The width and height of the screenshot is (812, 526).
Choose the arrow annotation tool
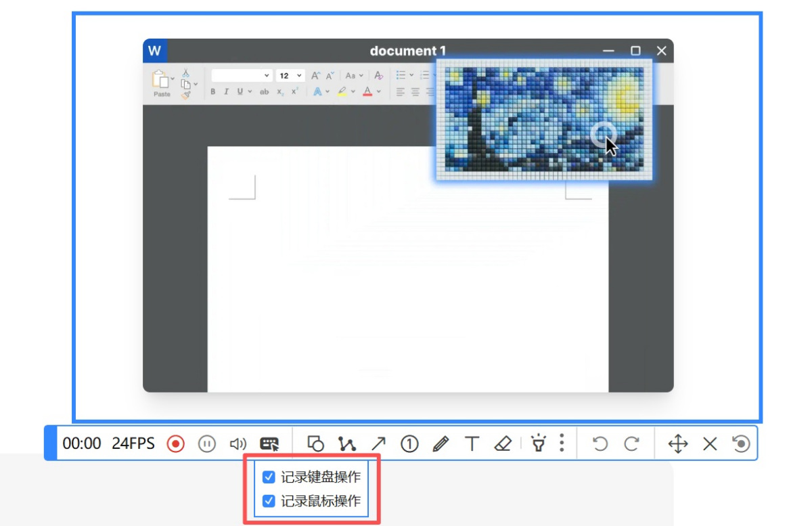[378, 444]
